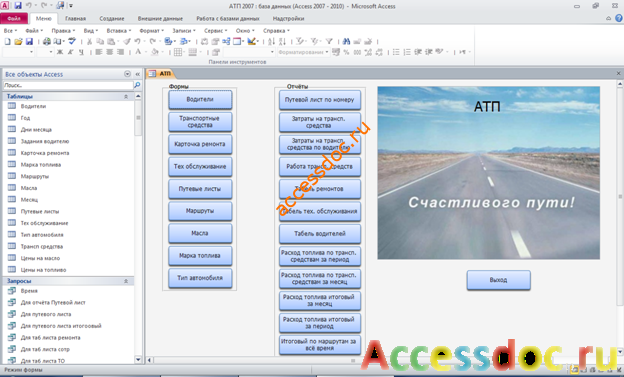Screen dimensions: 624x377
Task: Select the Время query
Action: (x=29, y=291)
